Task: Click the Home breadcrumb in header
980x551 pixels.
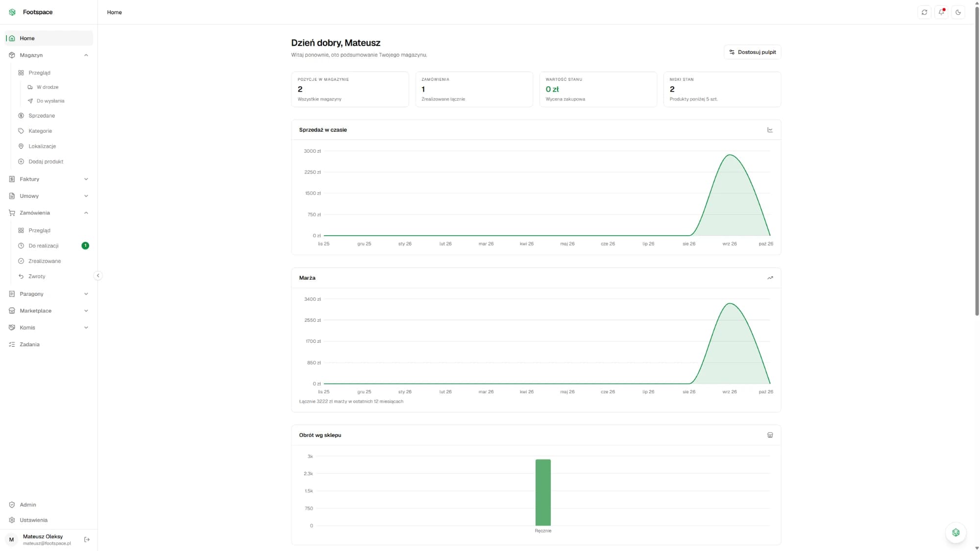Action: [114, 12]
